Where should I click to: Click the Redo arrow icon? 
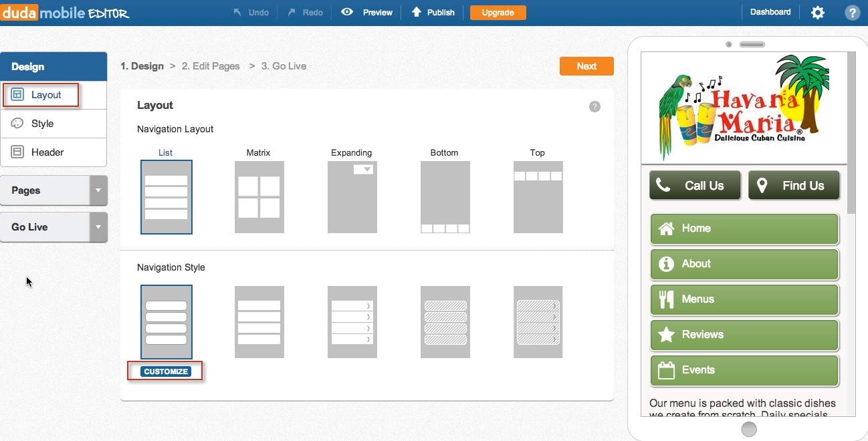click(x=292, y=12)
